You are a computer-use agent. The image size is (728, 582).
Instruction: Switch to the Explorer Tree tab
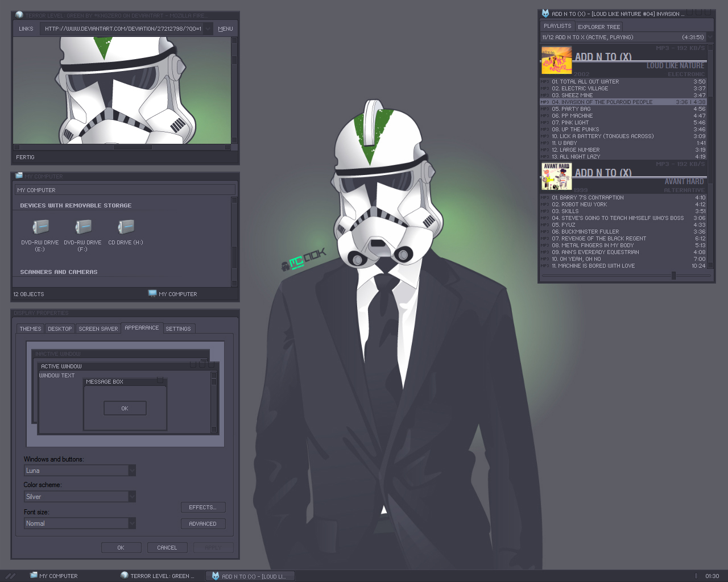pyautogui.click(x=599, y=27)
